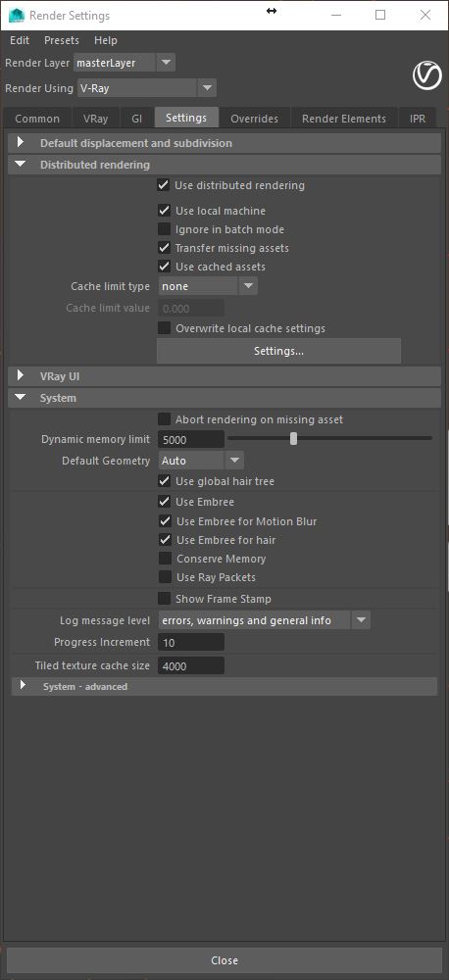Image resolution: width=449 pixels, height=980 pixels.
Task: Expand Default displacement and subdivision arrow
Action: tap(21, 142)
